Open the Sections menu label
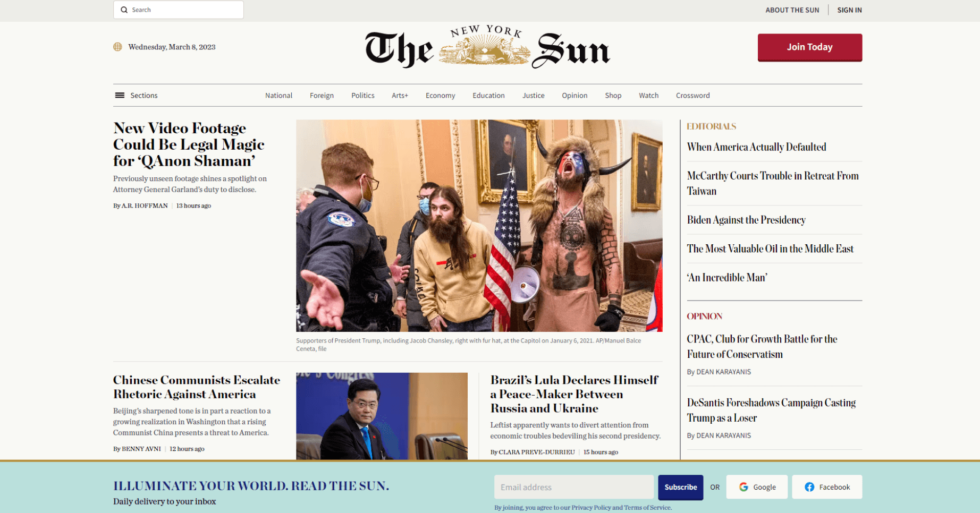The image size is (980, 513). (x=144, y=96)
